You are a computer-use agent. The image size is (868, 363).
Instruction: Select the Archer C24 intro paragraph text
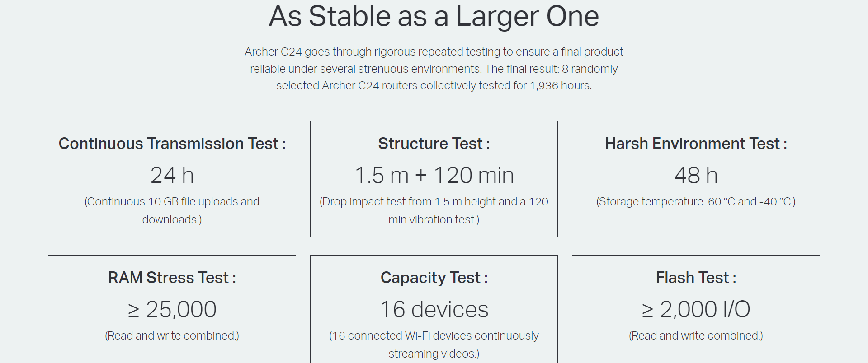[434, 69]
